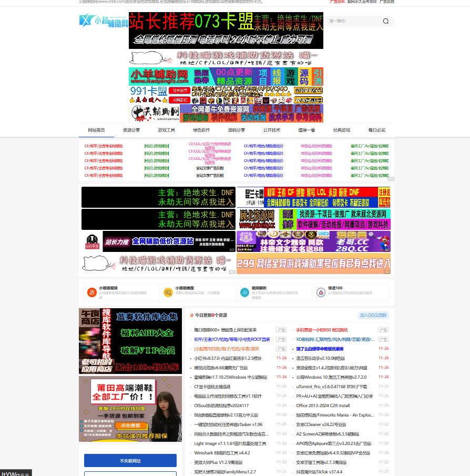Click the 电脑版文件属性时间修改工具 post
The width and height of the screenshot is (470, 476).
[x=228, y=396]
